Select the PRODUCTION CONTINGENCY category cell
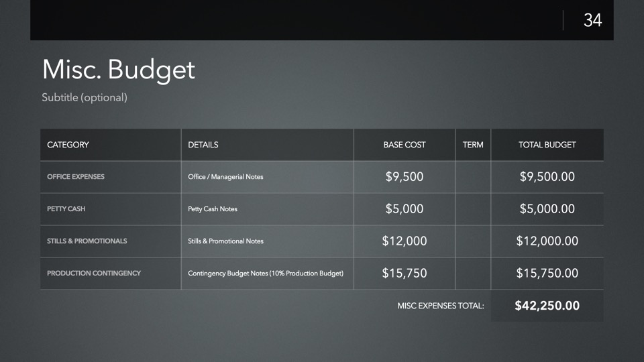The height and width of the screenshot is (362, 644). [94, 274]
